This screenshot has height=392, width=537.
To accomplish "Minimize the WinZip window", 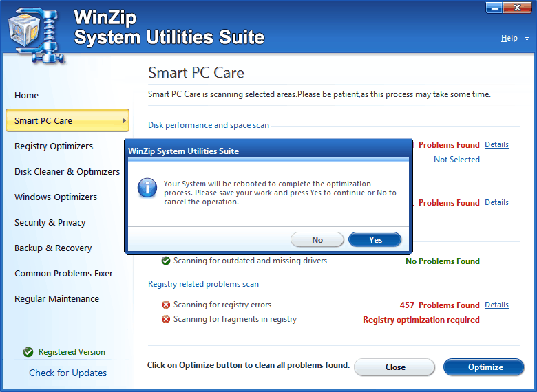I will coord(494,8).
